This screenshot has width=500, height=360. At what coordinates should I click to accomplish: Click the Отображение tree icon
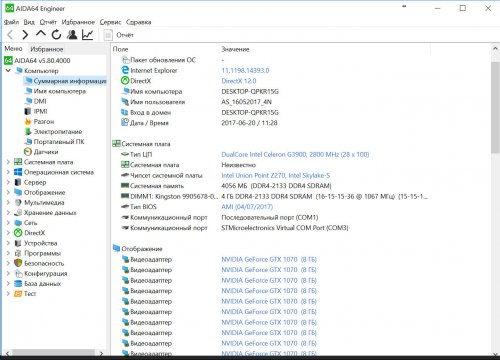(x=18, y=192)
